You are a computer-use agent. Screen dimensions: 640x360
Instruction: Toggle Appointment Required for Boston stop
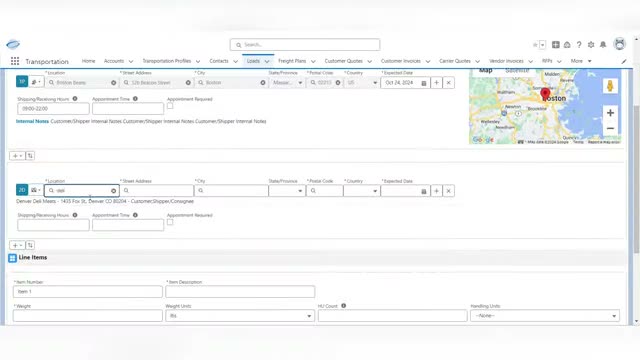[170, 106]
